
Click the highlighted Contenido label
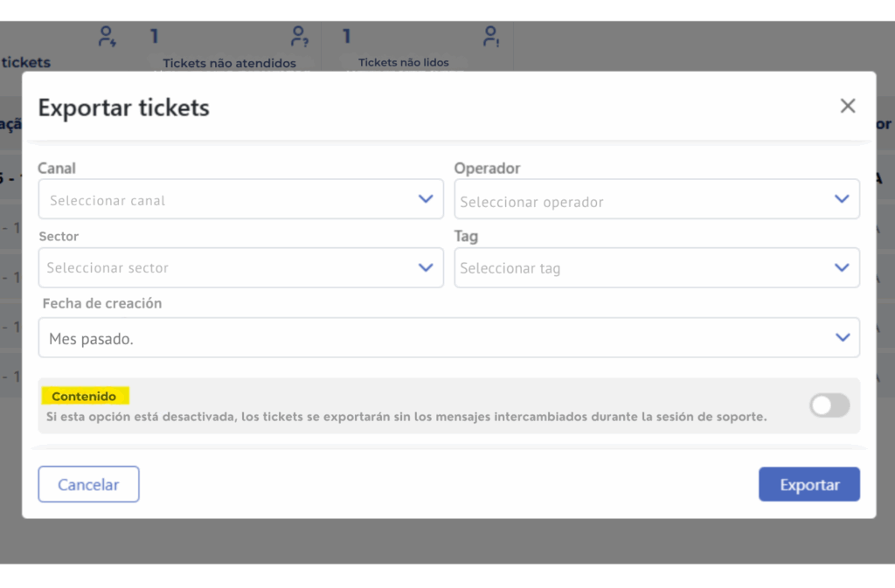84,397
